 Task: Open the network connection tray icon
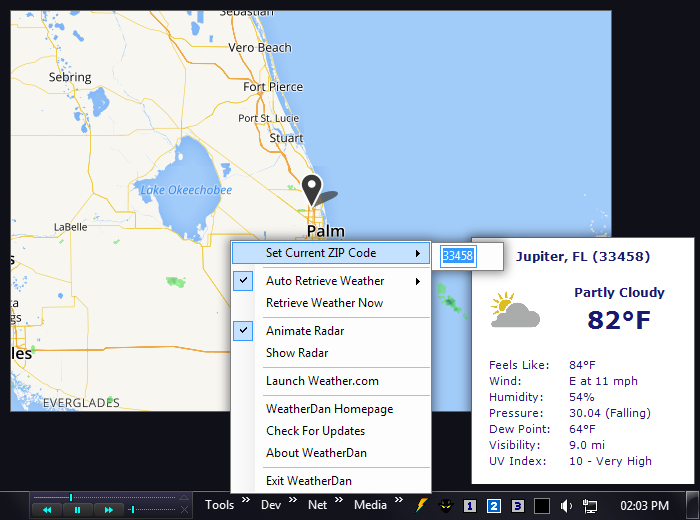590,506
